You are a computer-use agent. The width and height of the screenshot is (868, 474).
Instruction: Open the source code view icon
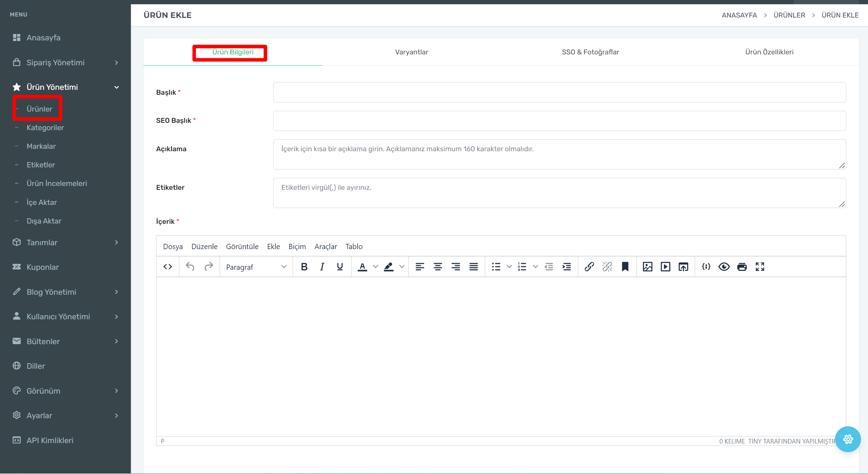[168, 267]
